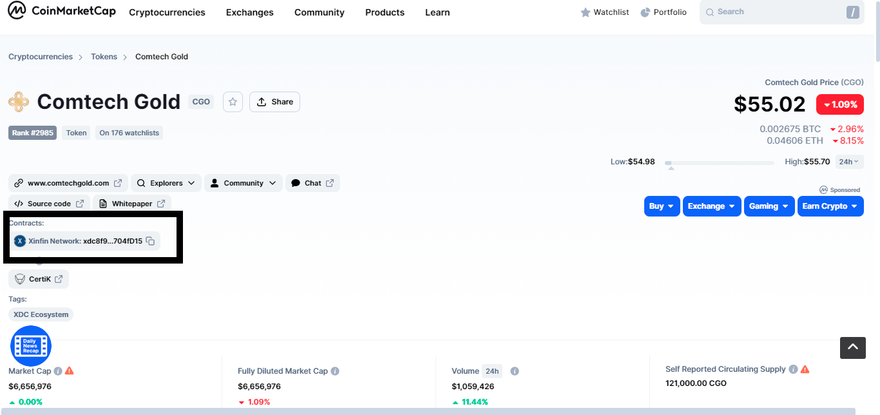Open the Watchlist in header
The image size is (880, 415).
tap(605, 12)
